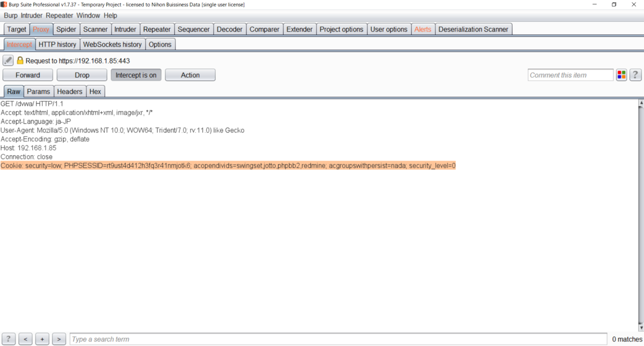Click the 'Accept-Language: ja-JP' line

coord(36,121)
